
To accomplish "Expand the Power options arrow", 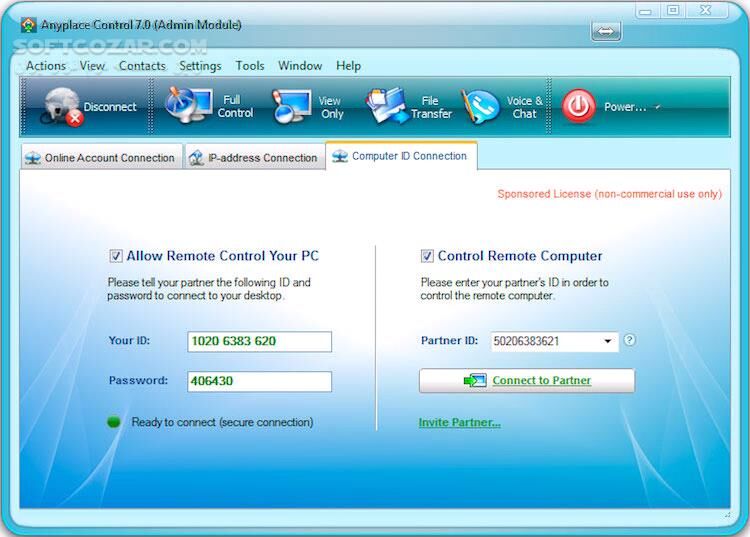I will 658,107.
